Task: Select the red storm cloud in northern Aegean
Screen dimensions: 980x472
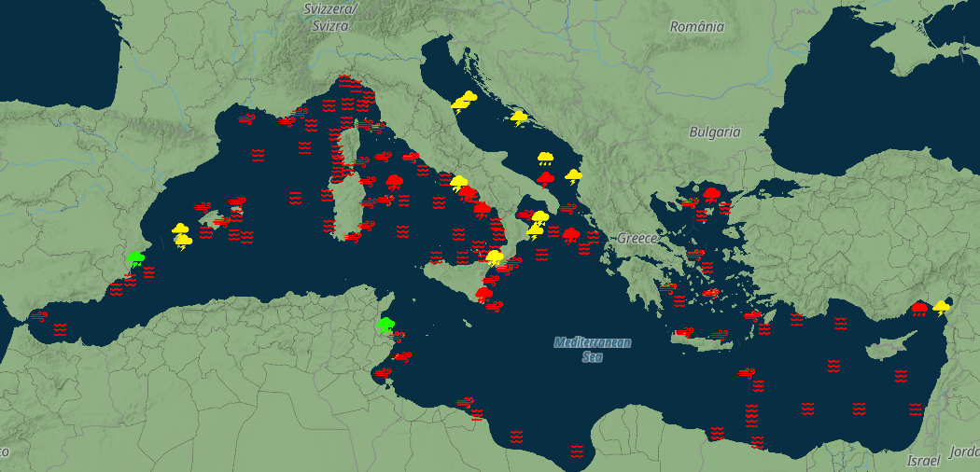Action: (x=712, y=195)
